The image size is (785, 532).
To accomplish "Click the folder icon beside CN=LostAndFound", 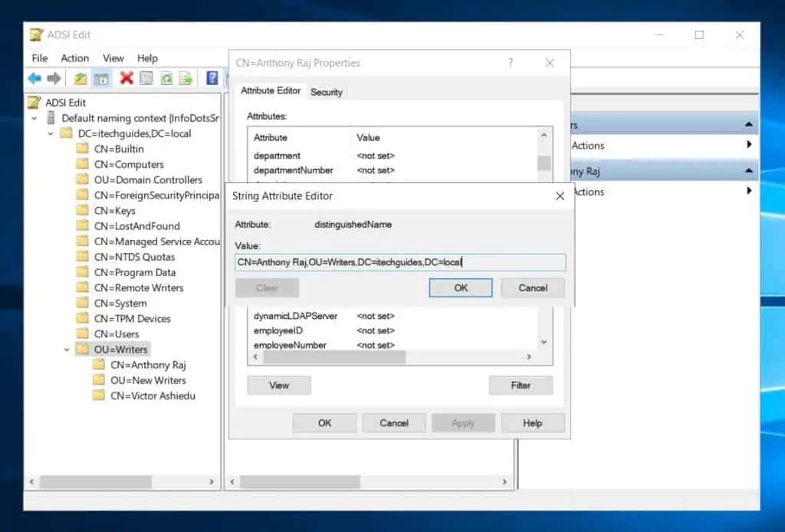I will [x=83, y=225].
